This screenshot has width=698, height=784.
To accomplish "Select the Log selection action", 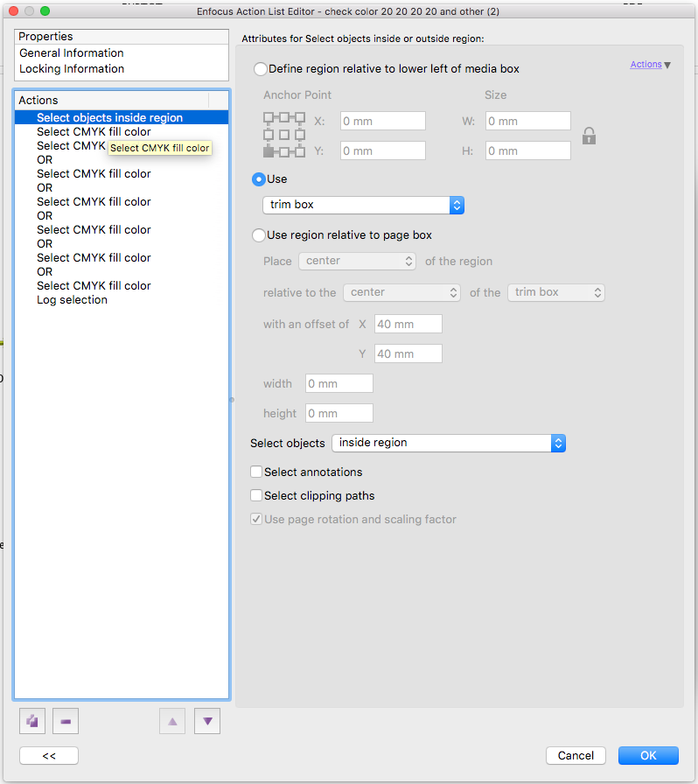I will [122, 299].
